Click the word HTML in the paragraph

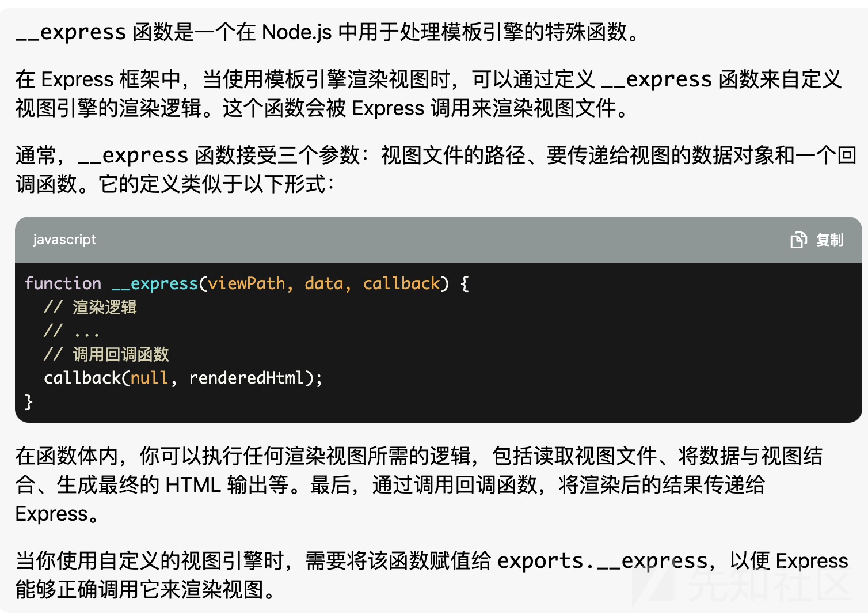193,485
